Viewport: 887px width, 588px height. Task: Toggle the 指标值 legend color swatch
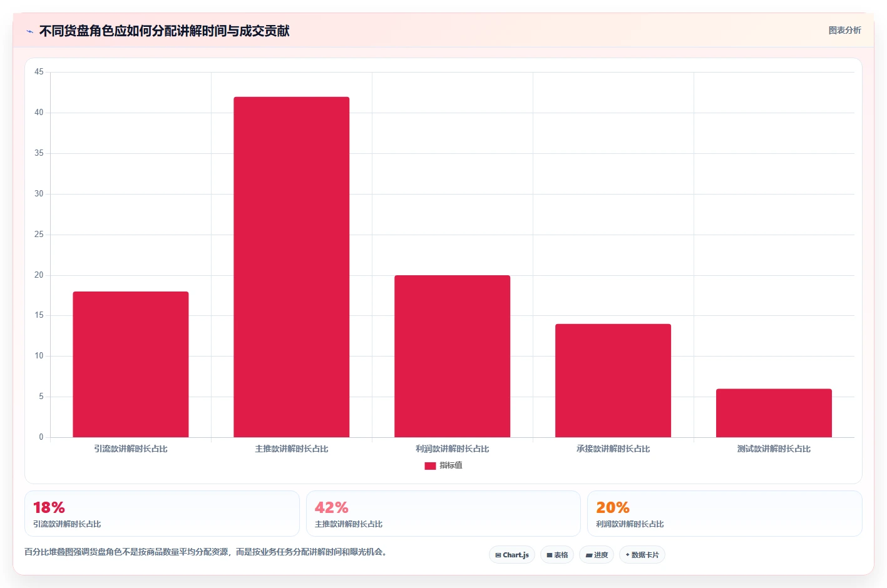point(430,465)
